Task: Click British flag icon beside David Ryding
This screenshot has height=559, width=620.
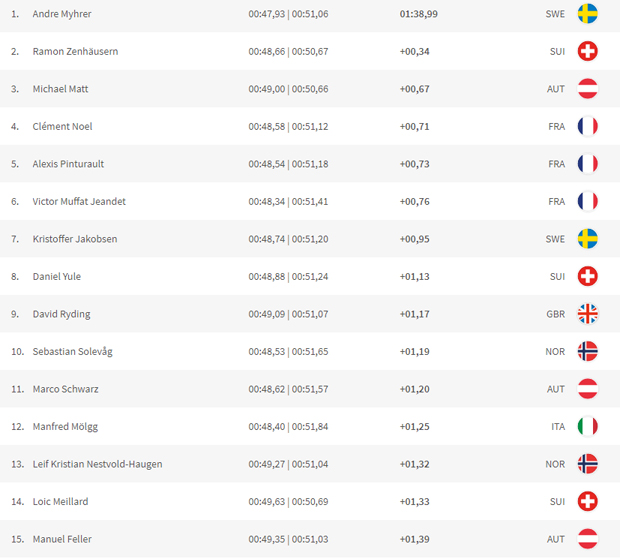Action: tap(588, 314)
